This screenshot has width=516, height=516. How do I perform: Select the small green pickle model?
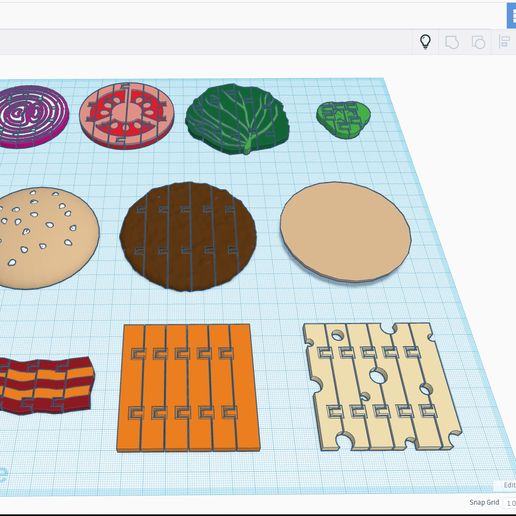343,119
